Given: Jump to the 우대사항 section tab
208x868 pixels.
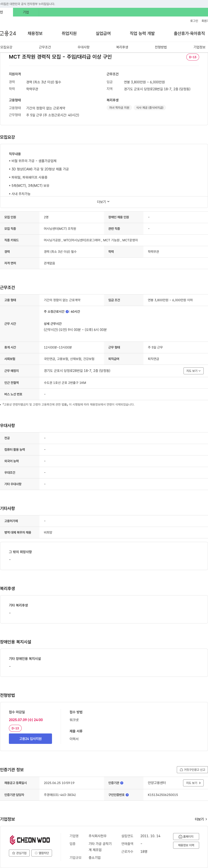Looking at the screenshot, I should coord(83,47).
